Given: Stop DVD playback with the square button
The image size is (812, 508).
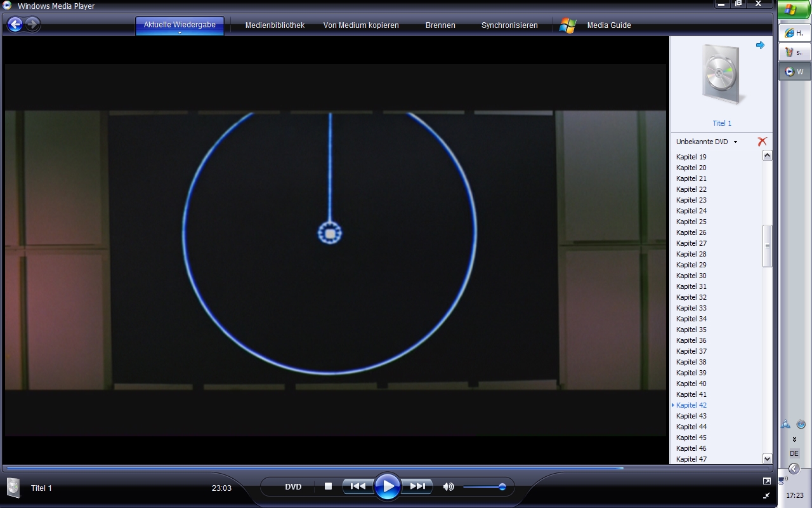Looking at the screenshot, I should tap(328, 486).
